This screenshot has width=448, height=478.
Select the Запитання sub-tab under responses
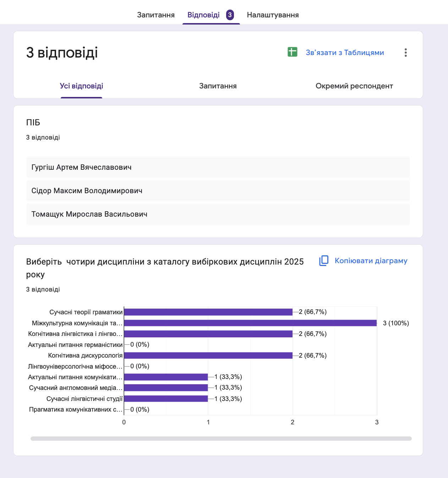coord(218,86)
